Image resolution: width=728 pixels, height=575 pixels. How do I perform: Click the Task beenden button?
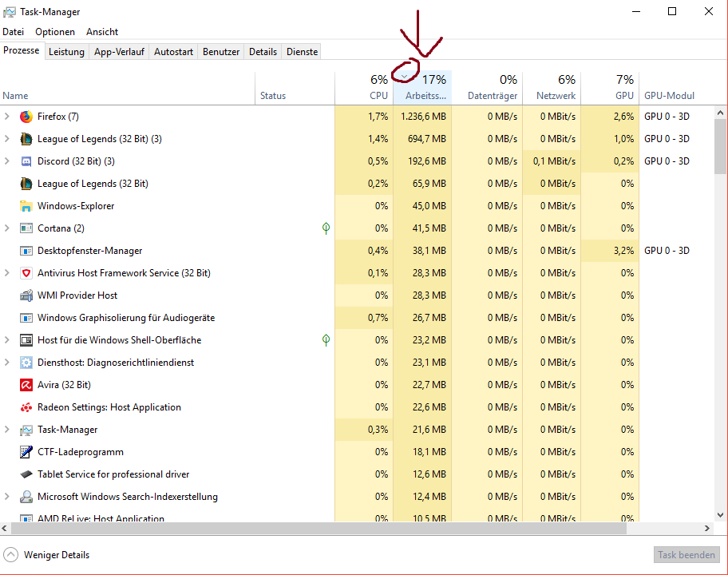click(x=686, y=554)
